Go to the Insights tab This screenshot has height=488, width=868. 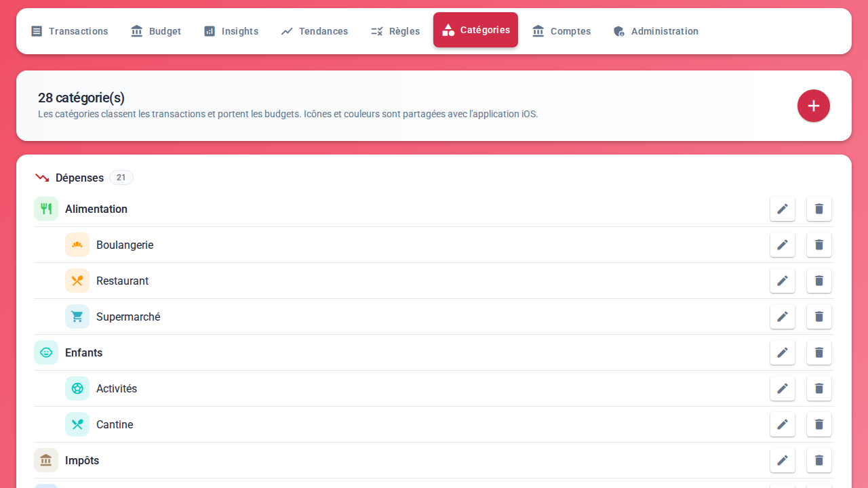(x=231, y=31)
